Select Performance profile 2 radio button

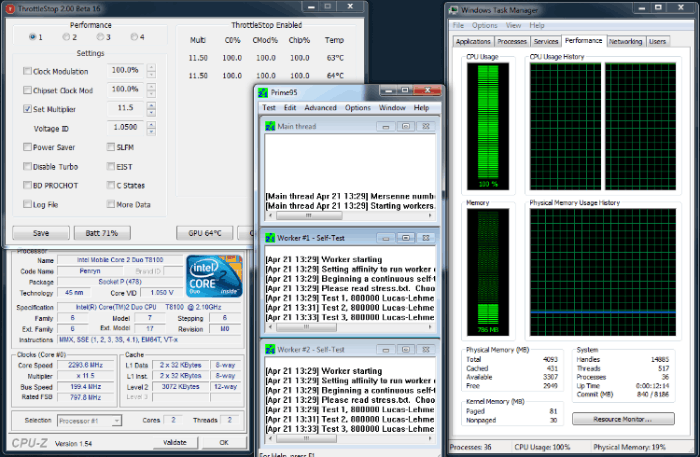66,37
